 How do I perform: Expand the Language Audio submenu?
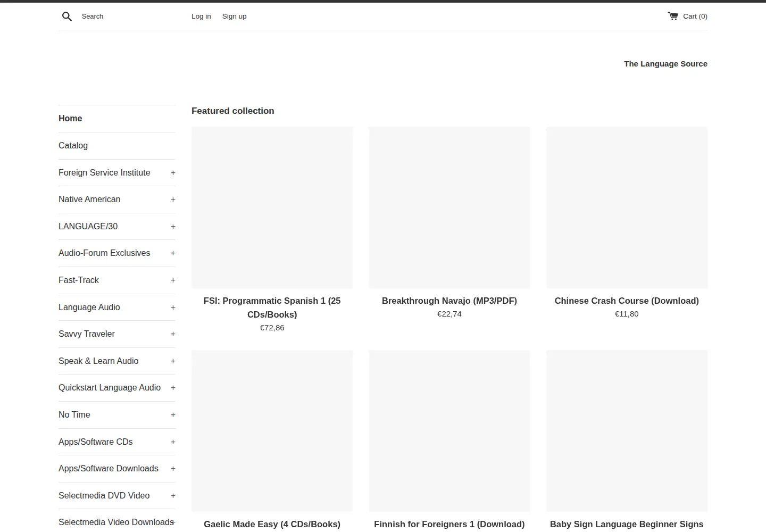[173, 307]
